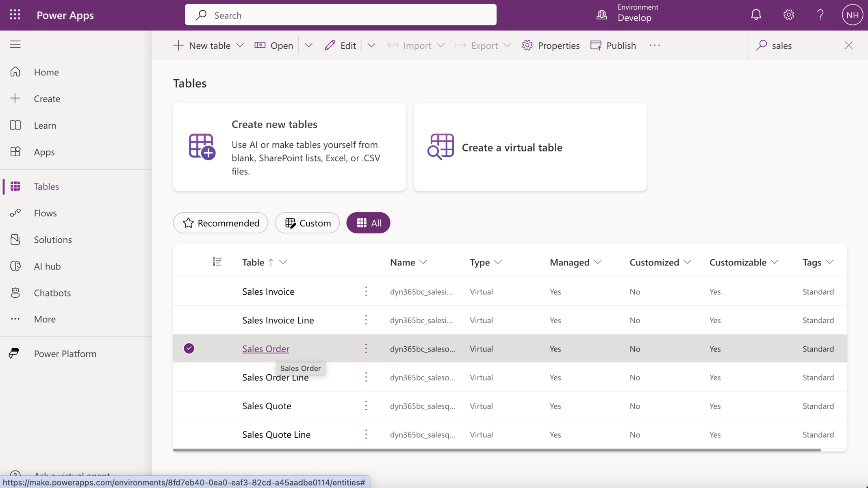The height and width of the screenshot is (488, 868).
Task: Click the help question mark icon
Action: (x=820, y=15)
